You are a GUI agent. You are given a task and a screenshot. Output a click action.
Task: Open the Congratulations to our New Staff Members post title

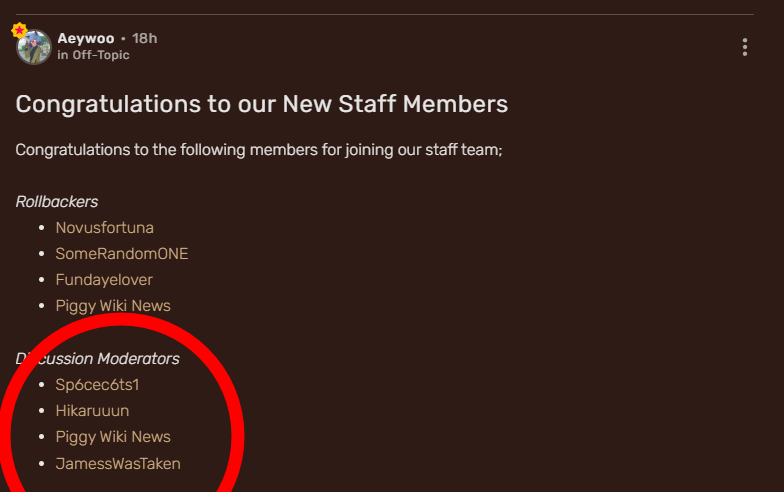click(262, 104)
